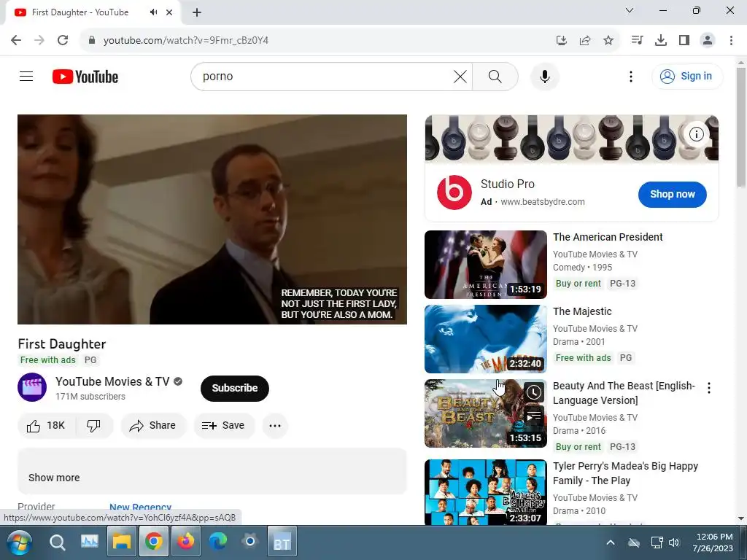Image resolution: width=747 pixels, height=560 pixels.
Task: Click the Buy or rent badge on American President
Action: (x=578, y=284)
